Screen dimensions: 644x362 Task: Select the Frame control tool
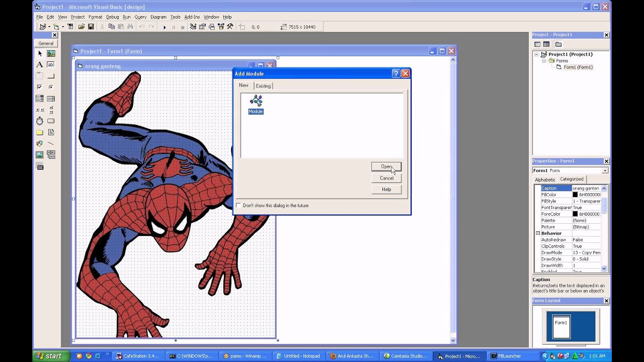pos(40,76)
